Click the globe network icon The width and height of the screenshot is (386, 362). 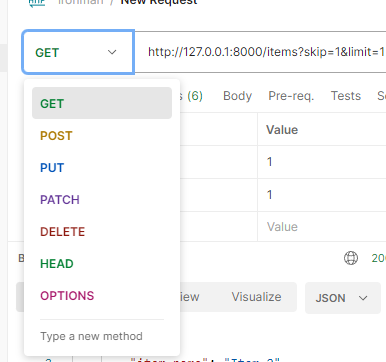[351, 258]
